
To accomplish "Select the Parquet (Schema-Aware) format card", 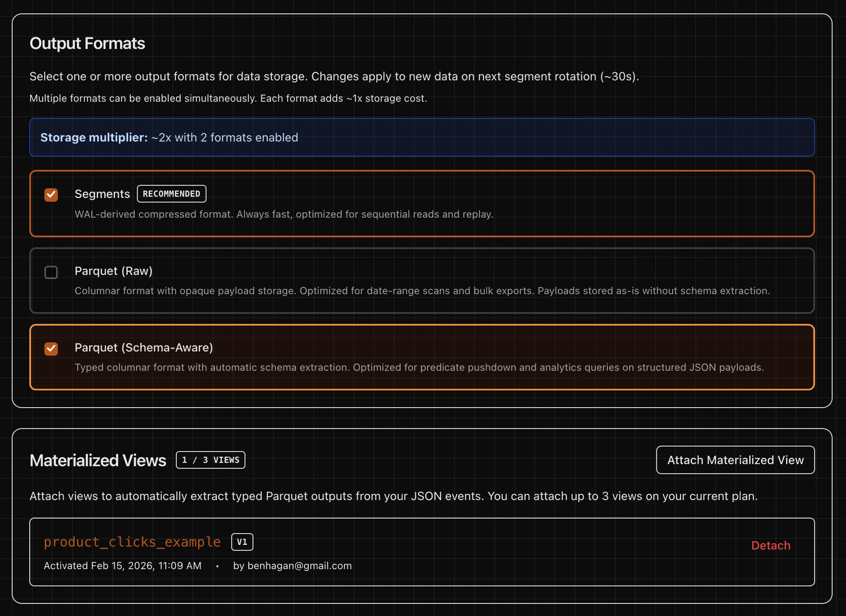I will tap(422, 357).
